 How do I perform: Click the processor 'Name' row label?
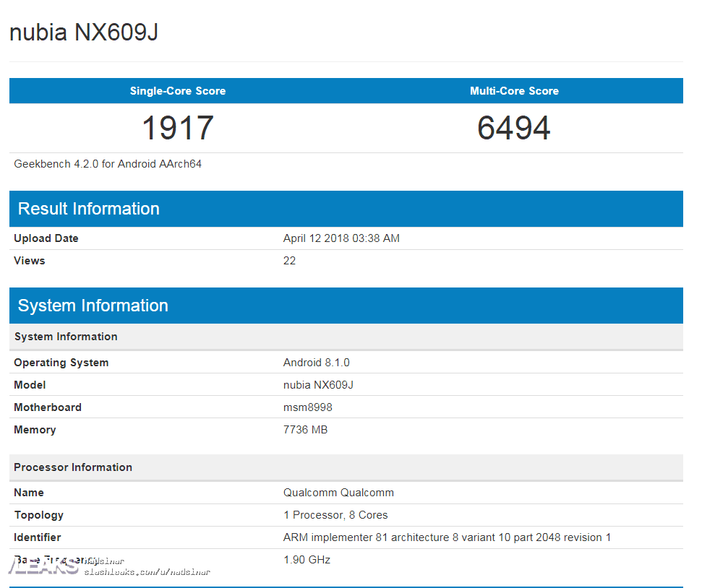pyautogui.click(x=29, y=493)
